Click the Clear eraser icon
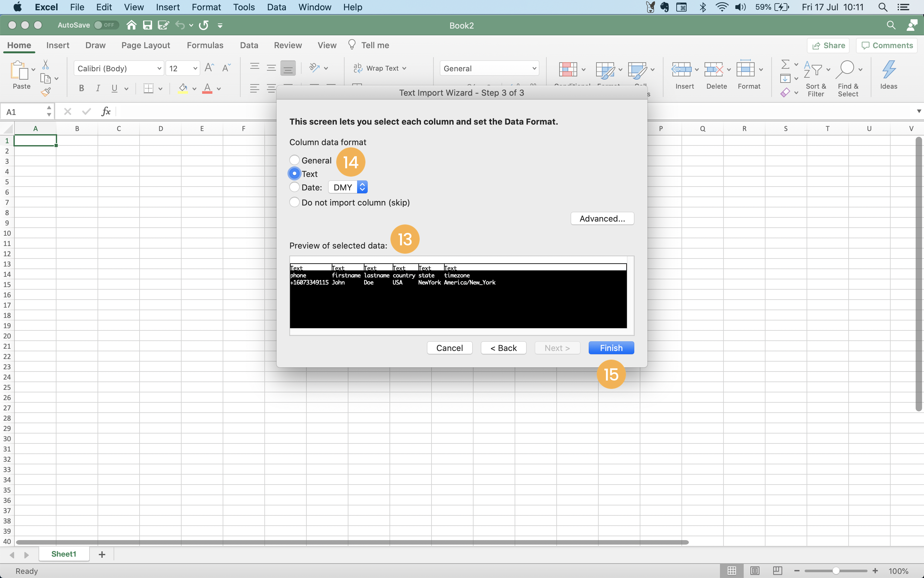924x578 pixels. [x=785, y=92]
